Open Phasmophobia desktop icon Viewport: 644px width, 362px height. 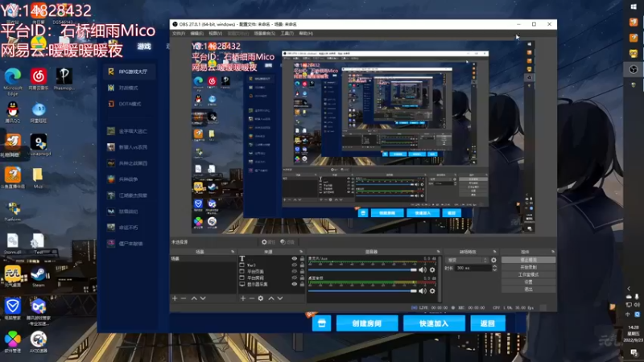tap(64, 79)
